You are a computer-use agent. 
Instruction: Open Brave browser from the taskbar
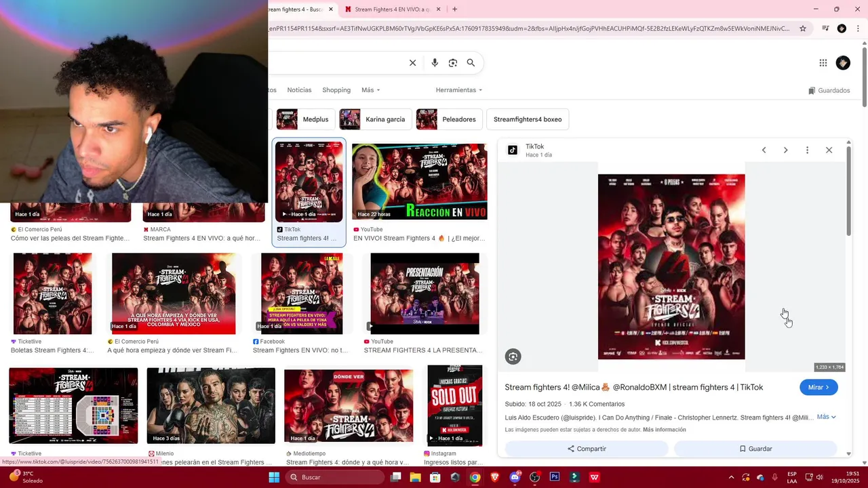(495, 477)
